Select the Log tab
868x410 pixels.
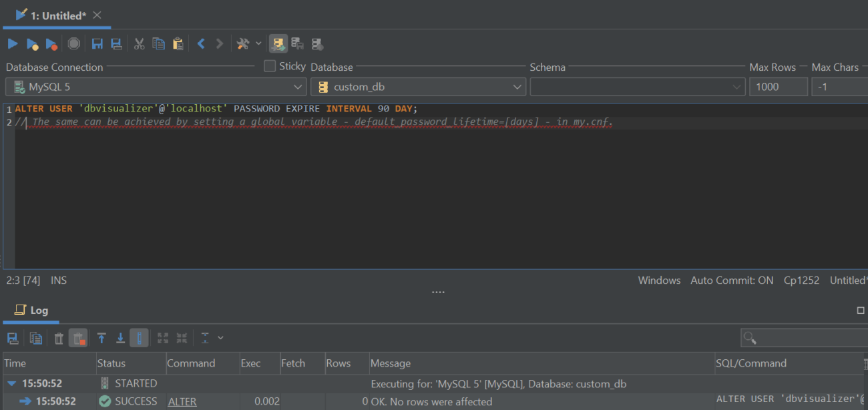(x=31, y=310)
